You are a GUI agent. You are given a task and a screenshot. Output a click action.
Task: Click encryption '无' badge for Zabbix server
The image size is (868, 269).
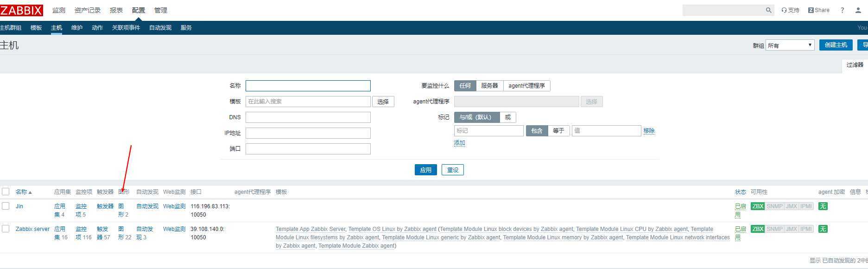[823, 229]
